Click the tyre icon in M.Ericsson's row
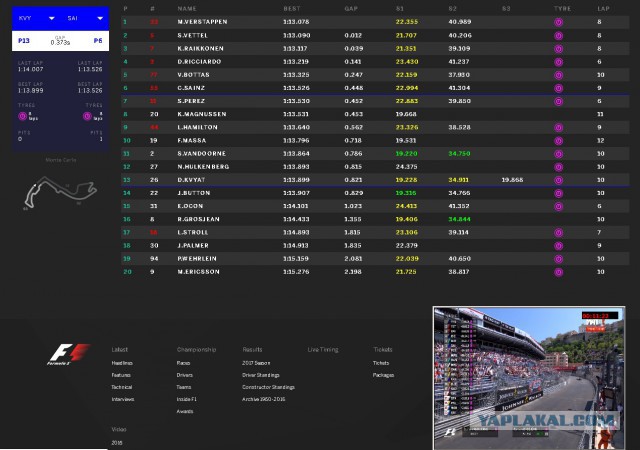The image size is (640, 450). pyautogui.click(x=558, y=272)
